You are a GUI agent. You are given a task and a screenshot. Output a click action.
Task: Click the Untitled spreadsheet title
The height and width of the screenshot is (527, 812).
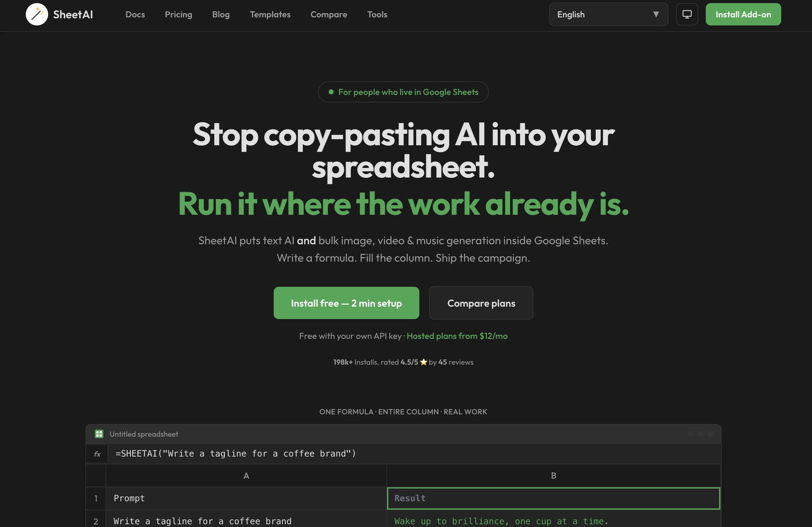[x=144, y=434]
